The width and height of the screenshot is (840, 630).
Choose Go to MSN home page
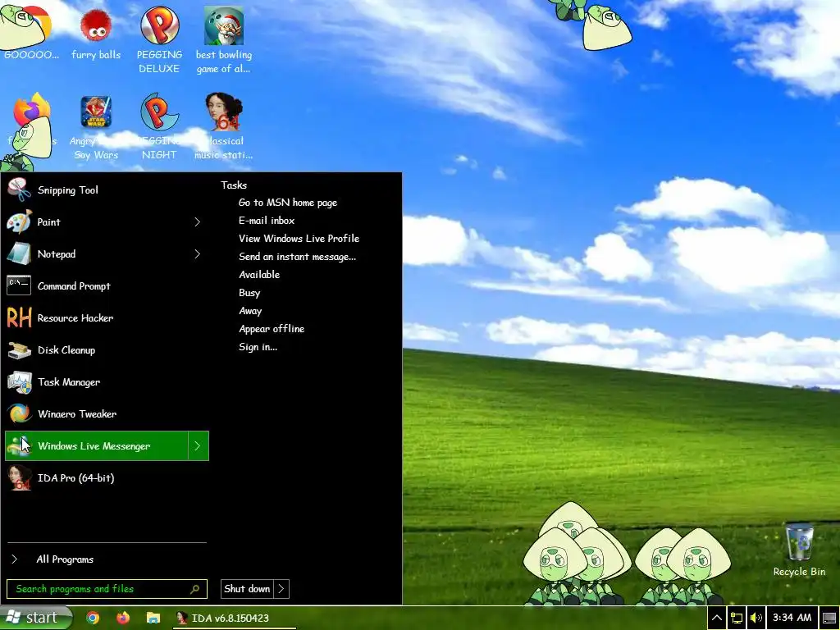coord(288,203)
